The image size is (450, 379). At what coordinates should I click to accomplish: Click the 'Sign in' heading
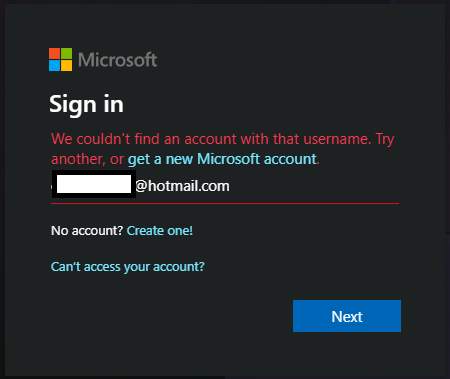(86, 104)
